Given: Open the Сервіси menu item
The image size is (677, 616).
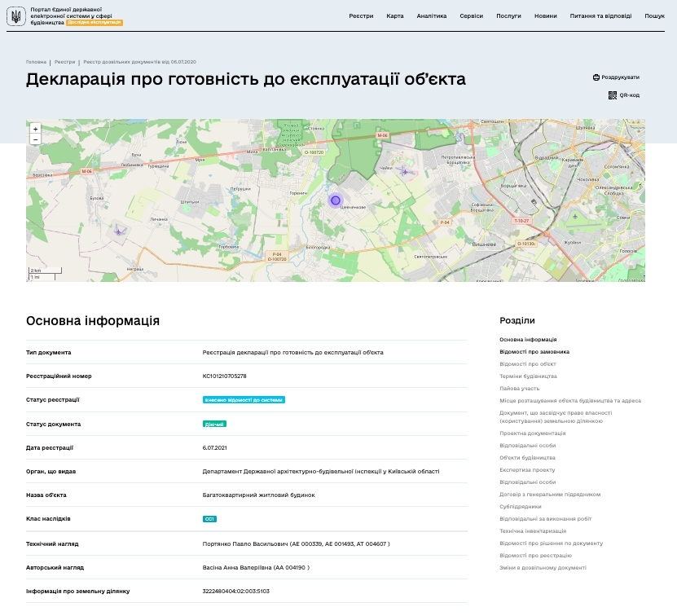Looking at the screenshot, I should point(472,16).
